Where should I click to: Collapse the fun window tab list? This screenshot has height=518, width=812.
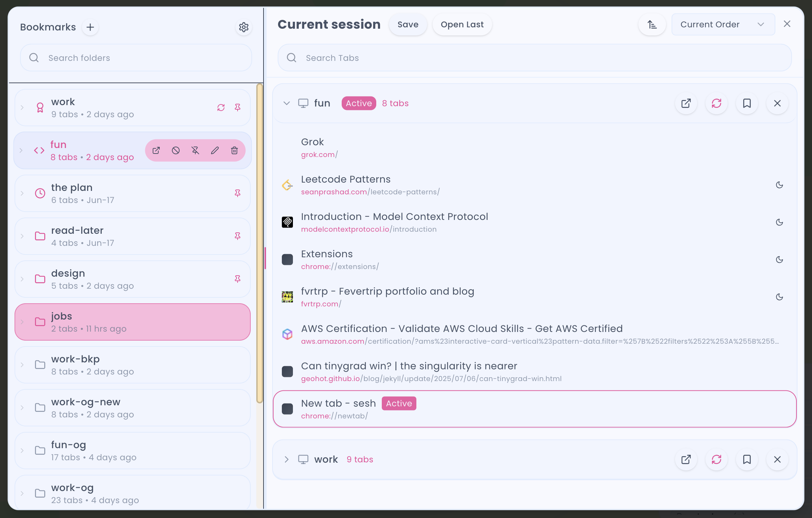[x=286, y=103]
